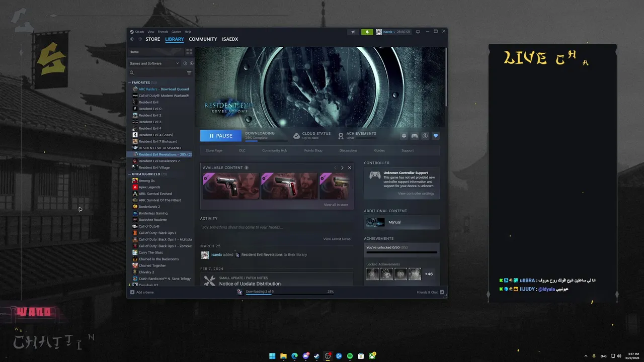
Task: Click View controller settings link
Action: tap(416, 194)
